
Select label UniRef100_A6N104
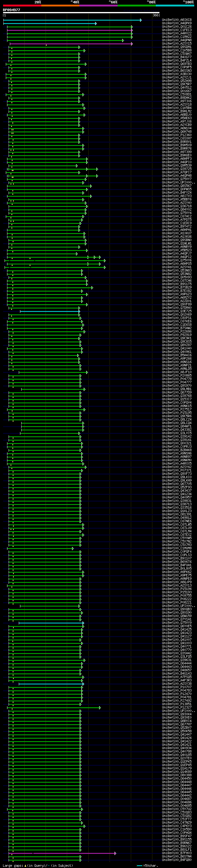[177, 128]
